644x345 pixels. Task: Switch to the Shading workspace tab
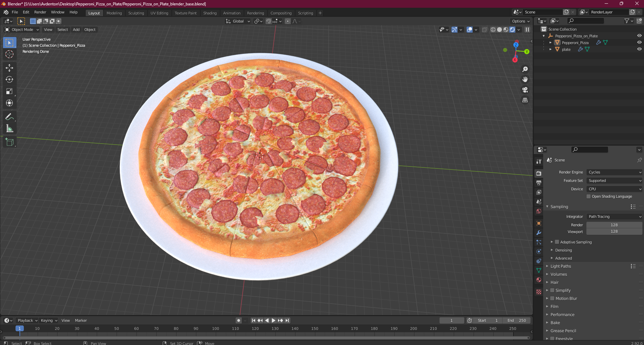click(210, 13)
